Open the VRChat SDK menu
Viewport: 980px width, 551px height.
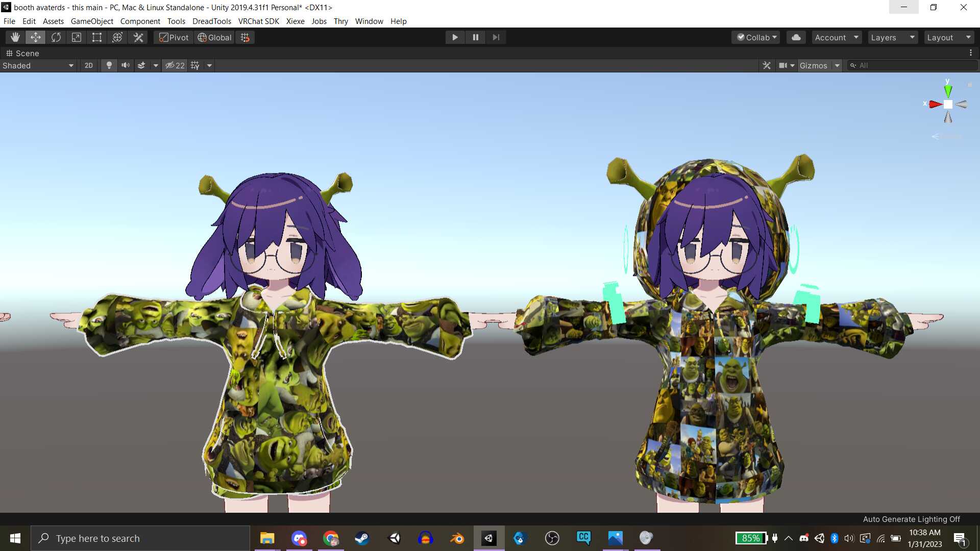click(258, 21)
